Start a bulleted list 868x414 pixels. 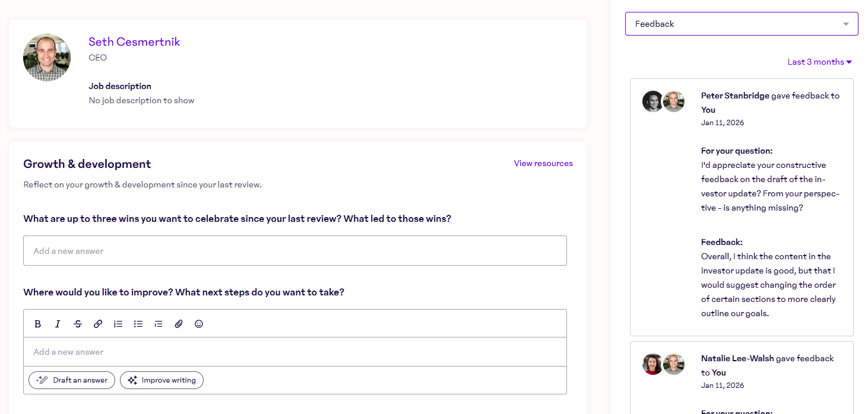pos(138,324)
